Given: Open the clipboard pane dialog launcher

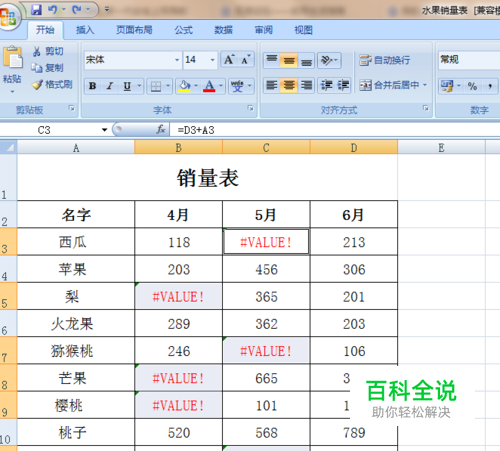Looking at the screenshot, I should coord(71,108).
